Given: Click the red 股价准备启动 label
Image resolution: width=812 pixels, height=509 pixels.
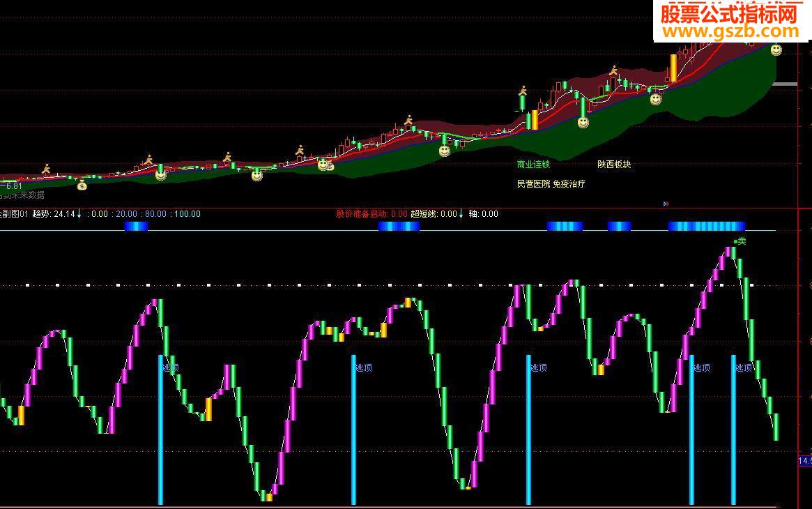Looking at the screenshot, I should [x=362, y=214].
